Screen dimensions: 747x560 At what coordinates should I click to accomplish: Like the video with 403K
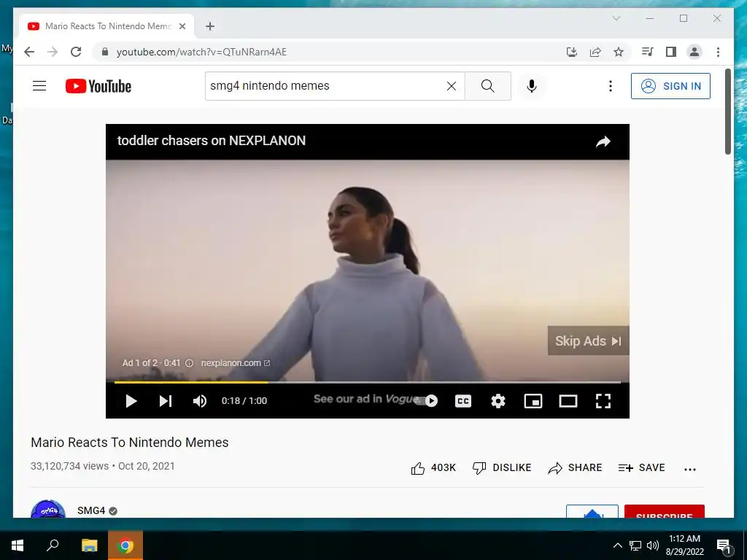click(433, 468)
